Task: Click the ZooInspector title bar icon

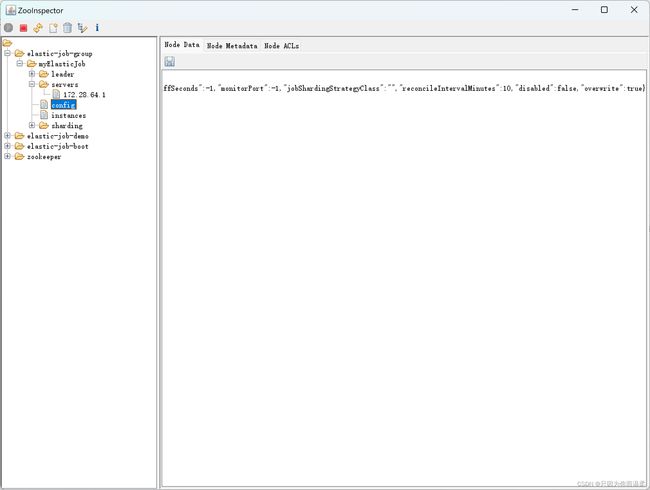Action: tap(11, 10)
